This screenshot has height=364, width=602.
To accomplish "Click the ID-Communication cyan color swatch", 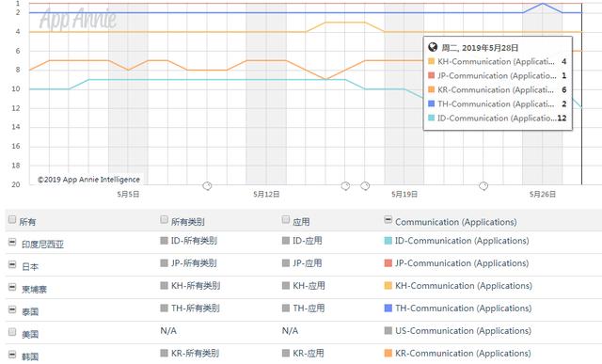I will [x=388, y=241].
